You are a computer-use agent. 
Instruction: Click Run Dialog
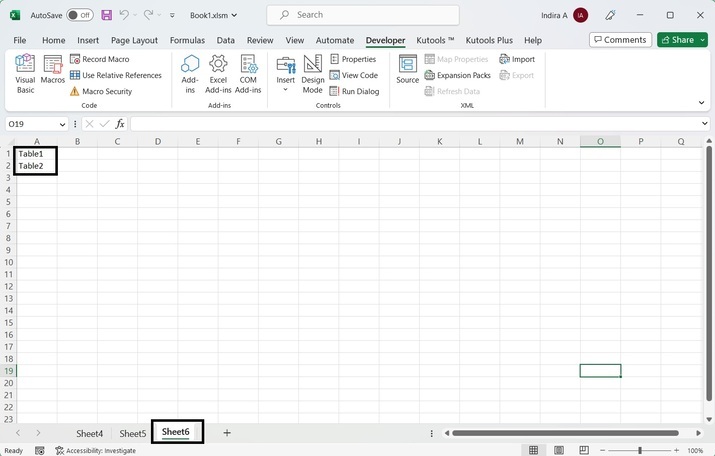pyautogui.click(x=354, y=91)
